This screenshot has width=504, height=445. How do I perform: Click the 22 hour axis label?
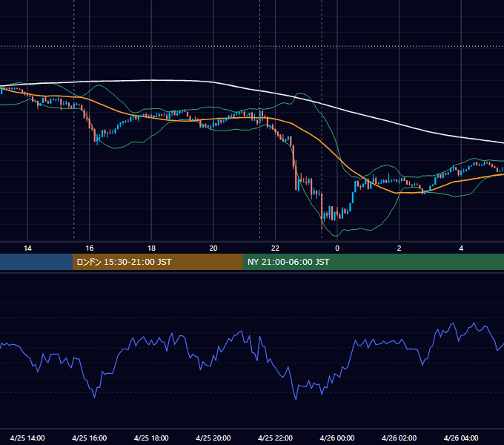coord(275,248)
